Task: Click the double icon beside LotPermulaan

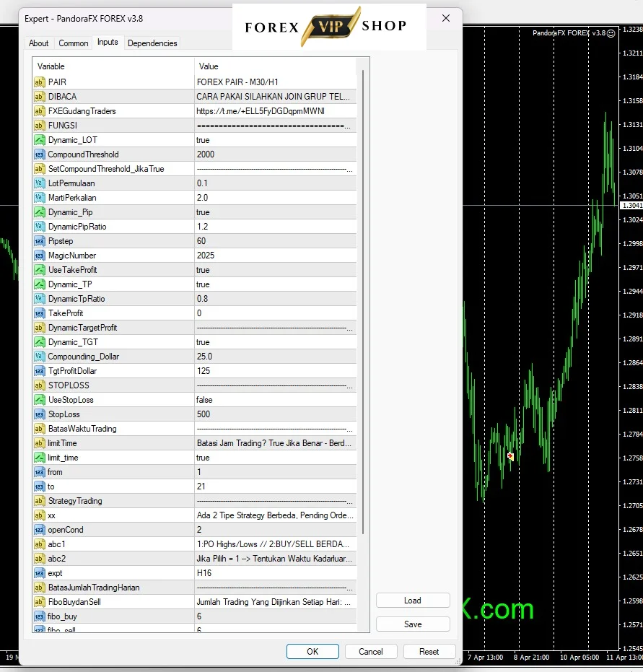Action: pyautogui.click(x=39, y=183)
